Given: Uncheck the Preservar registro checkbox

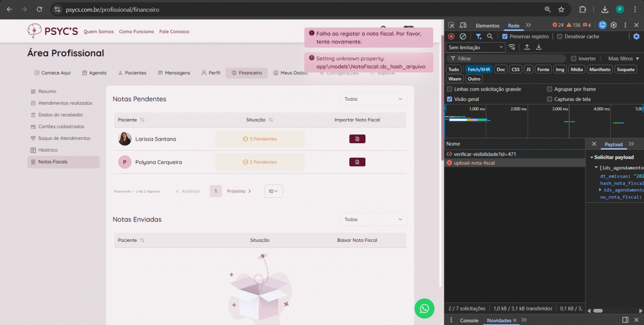Looking at the screenshot, I should tap(505, 36).
